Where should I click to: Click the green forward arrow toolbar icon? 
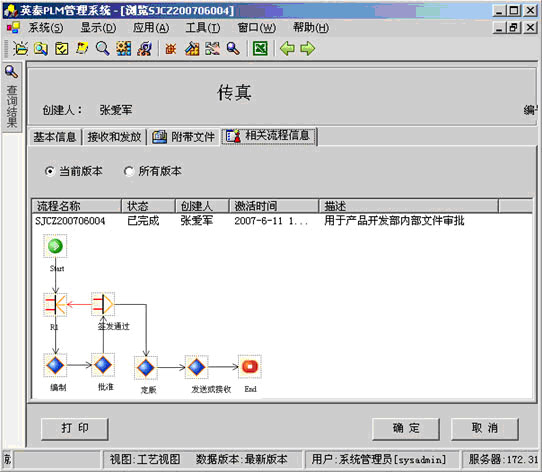pyautogui.click(x=308, y=49)
